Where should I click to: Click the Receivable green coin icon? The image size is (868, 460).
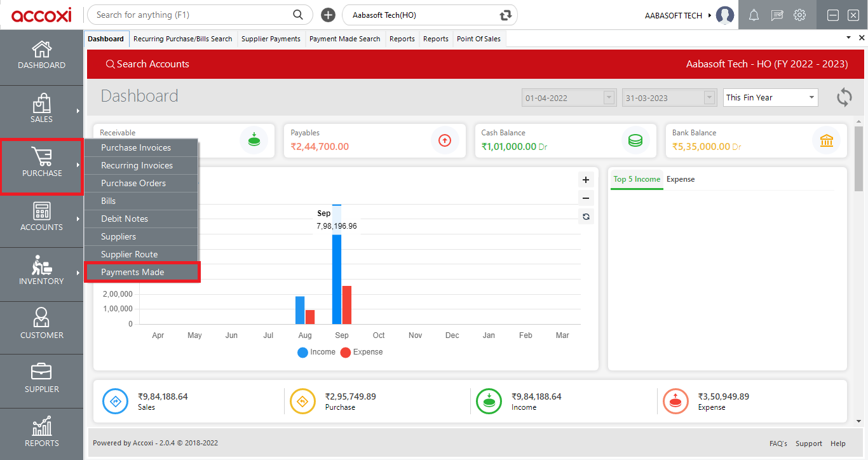[x=254, y=140]
